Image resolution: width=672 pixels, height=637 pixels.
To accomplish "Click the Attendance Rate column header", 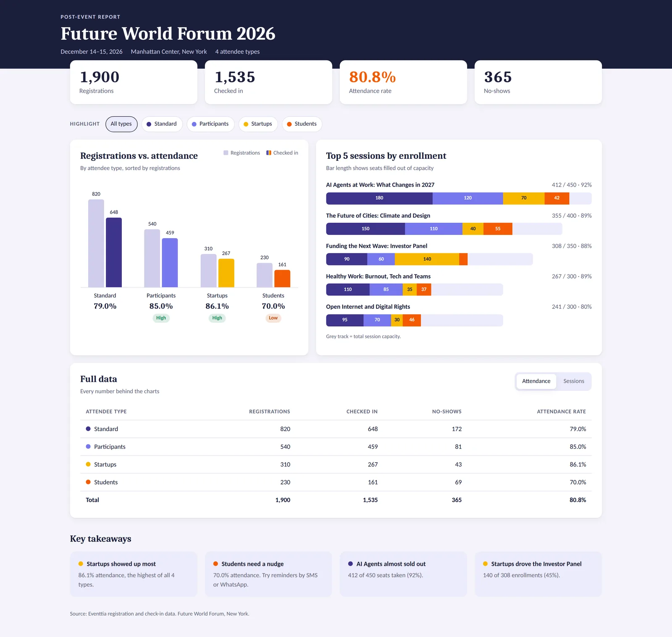I will click(561, 412).
